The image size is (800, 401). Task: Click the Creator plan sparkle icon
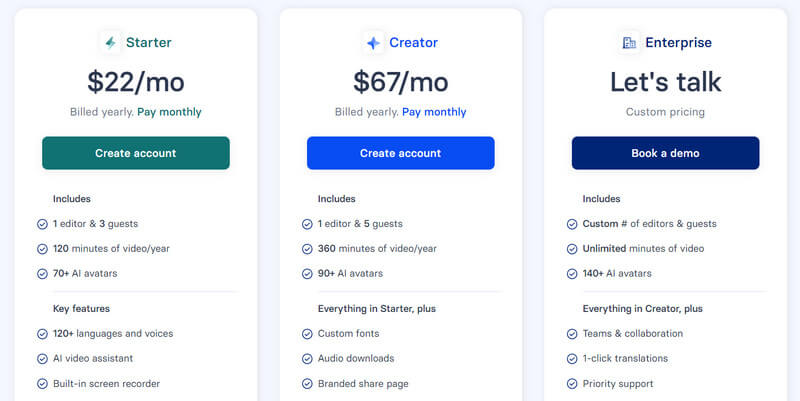(x=373, y=43)
